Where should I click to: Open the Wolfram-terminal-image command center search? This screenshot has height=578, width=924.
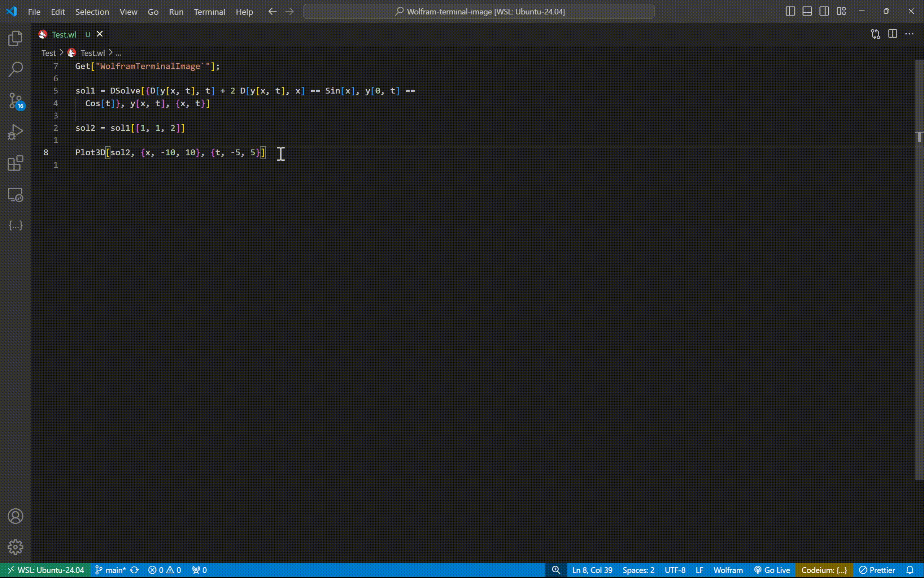coord(479,12)
